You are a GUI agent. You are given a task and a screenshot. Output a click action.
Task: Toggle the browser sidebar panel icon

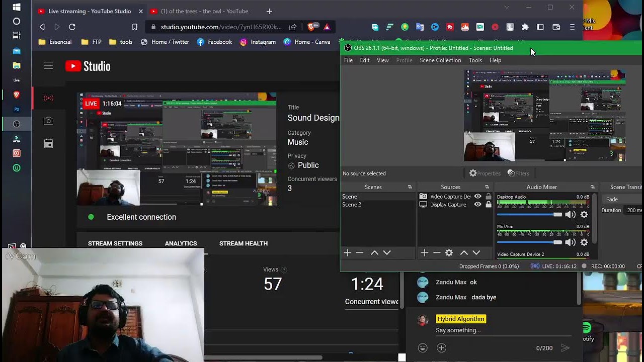[540, 27]
